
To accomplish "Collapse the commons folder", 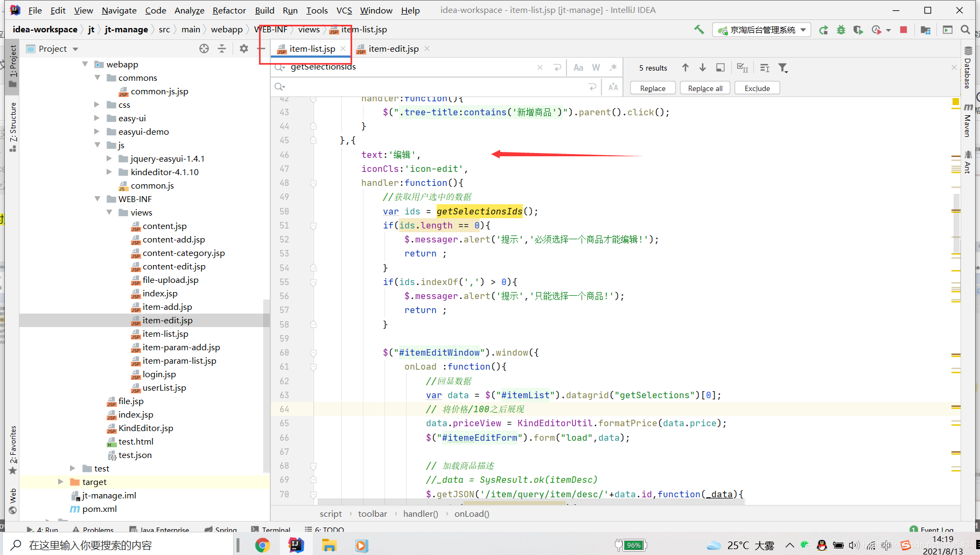I will 97,78.
